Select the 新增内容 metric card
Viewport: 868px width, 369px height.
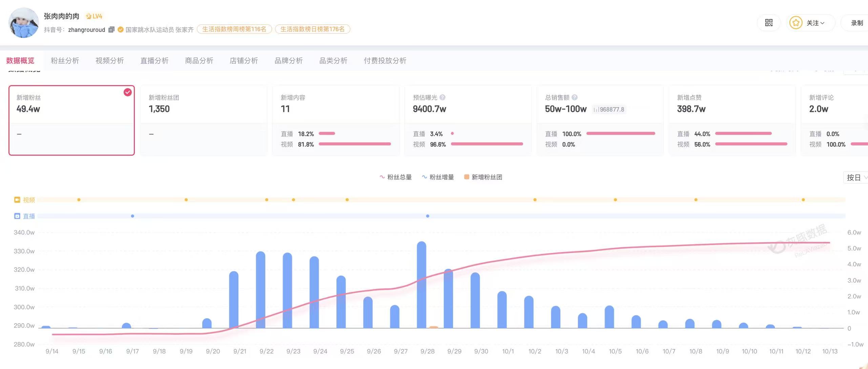pos(336,120)
